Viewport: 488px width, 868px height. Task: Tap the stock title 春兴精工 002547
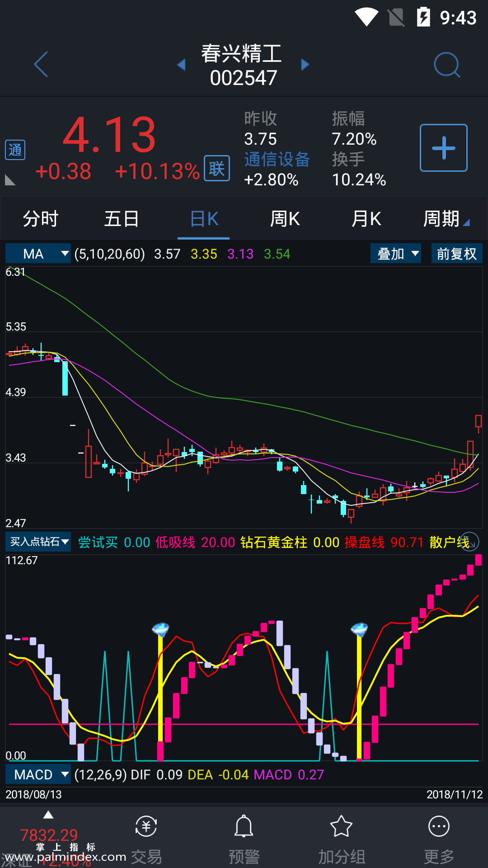click(x=243, y=65)
